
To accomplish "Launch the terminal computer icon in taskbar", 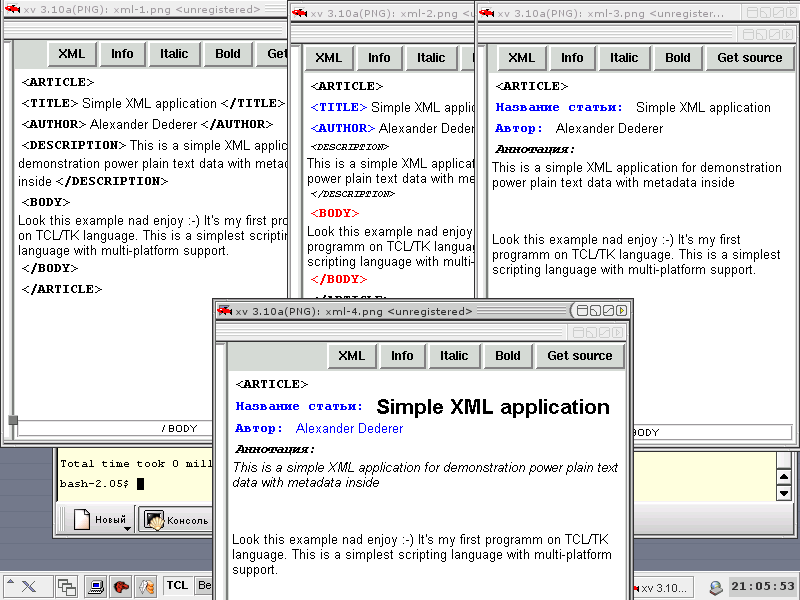I will 95,587.
